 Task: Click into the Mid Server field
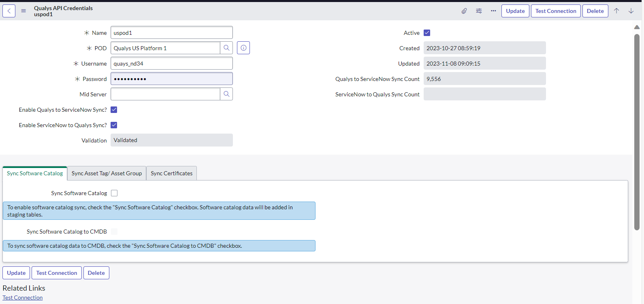coord(165,94)
